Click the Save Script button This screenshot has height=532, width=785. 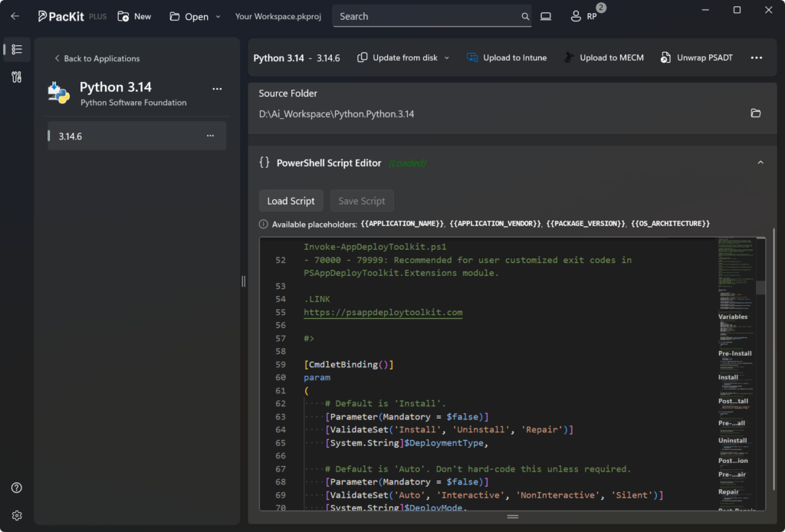click(x=362, y=201)
